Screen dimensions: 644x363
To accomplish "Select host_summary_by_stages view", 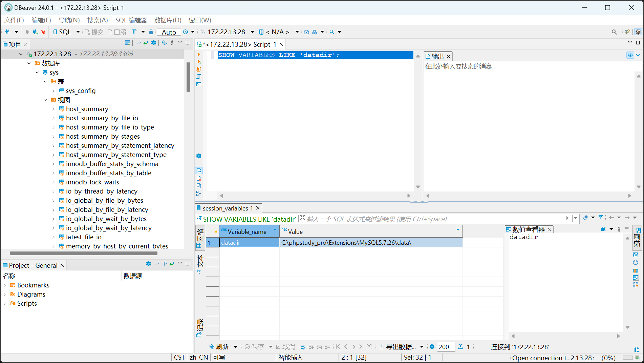I will [103, 136].
